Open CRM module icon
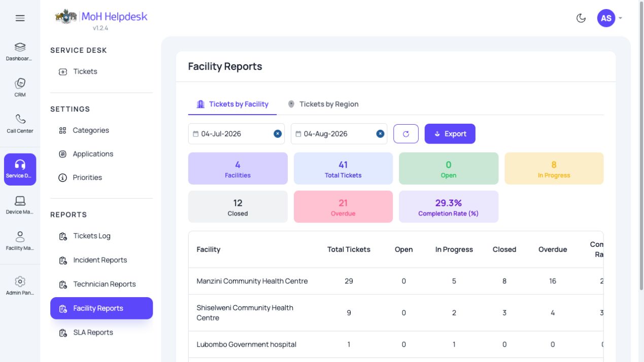The image size is (644, 362). (20, 88)
